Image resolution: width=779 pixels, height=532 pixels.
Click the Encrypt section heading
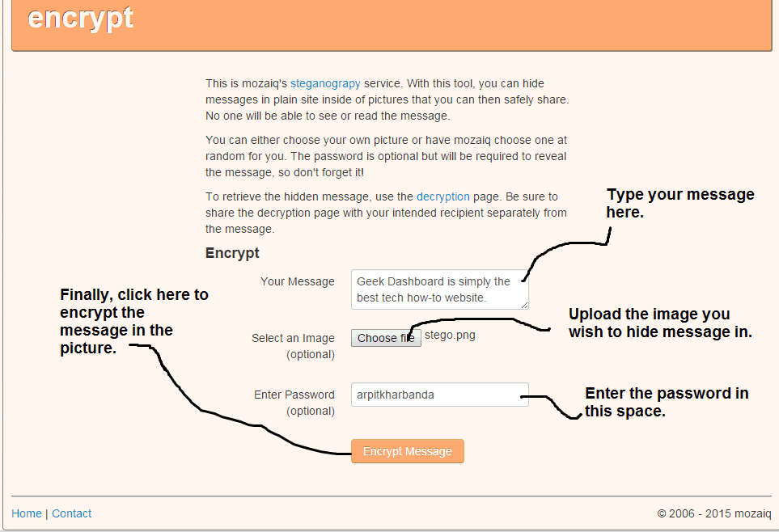(x=232, y=252)
